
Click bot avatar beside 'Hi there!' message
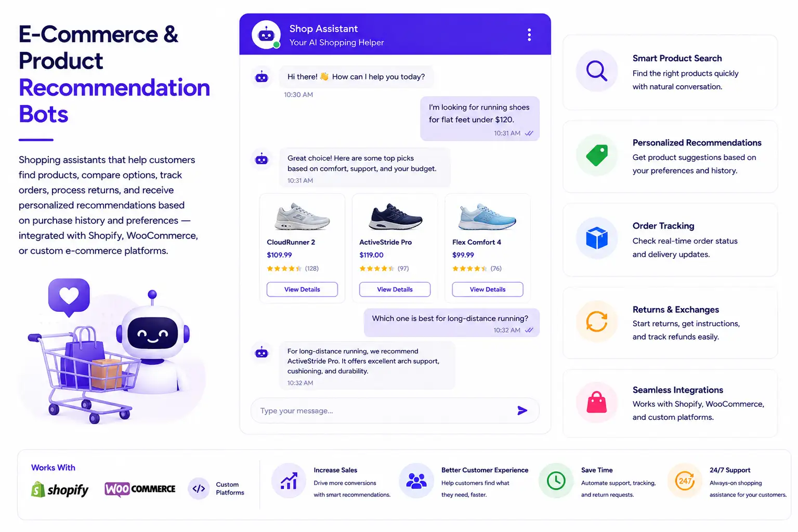[x=261, y=77]
